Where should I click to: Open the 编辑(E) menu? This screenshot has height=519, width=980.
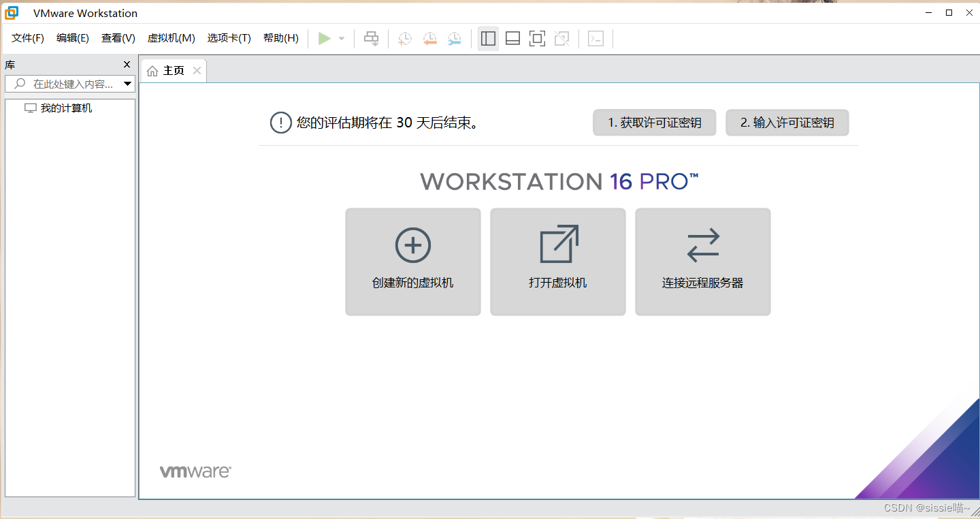(73, 38)
